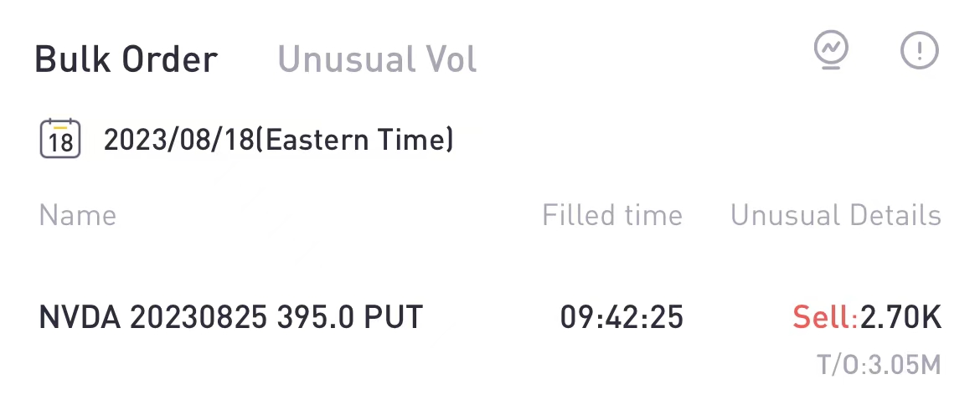This screenshot has width=980, height=405.
Task: Click the 09:42:25 filled time value
Action: pyautogui.click(x=622, y=318)
